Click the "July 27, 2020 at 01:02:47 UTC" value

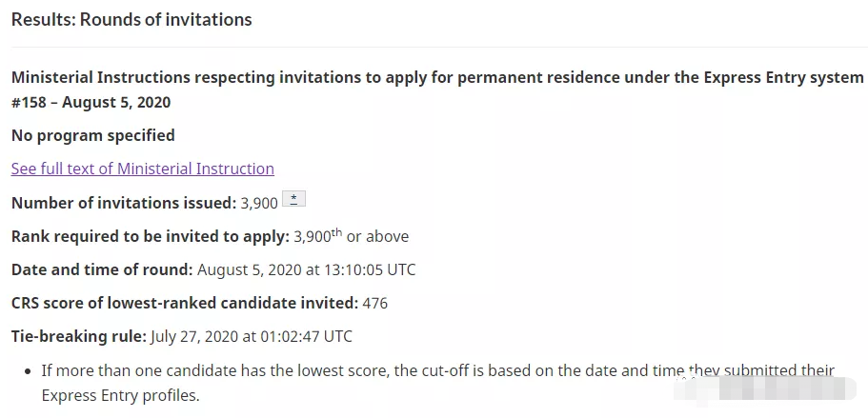tap(252, 336)
